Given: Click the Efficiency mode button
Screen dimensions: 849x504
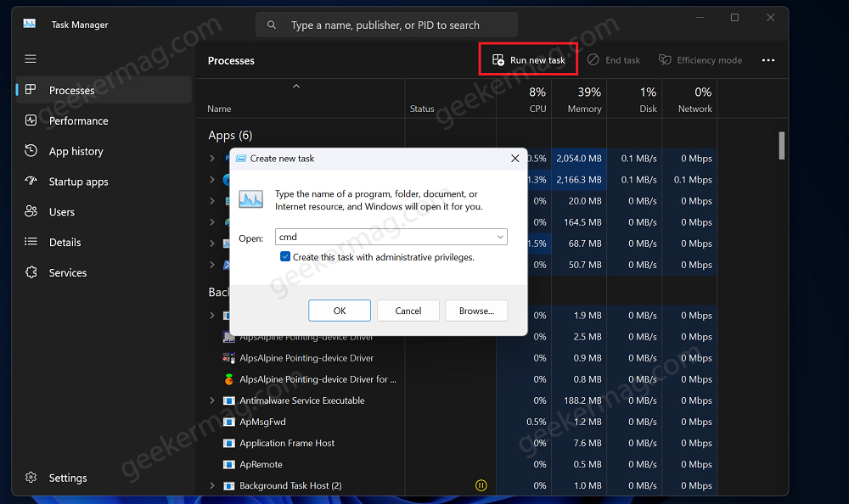Looking at the screenshot, I should 700,60.
